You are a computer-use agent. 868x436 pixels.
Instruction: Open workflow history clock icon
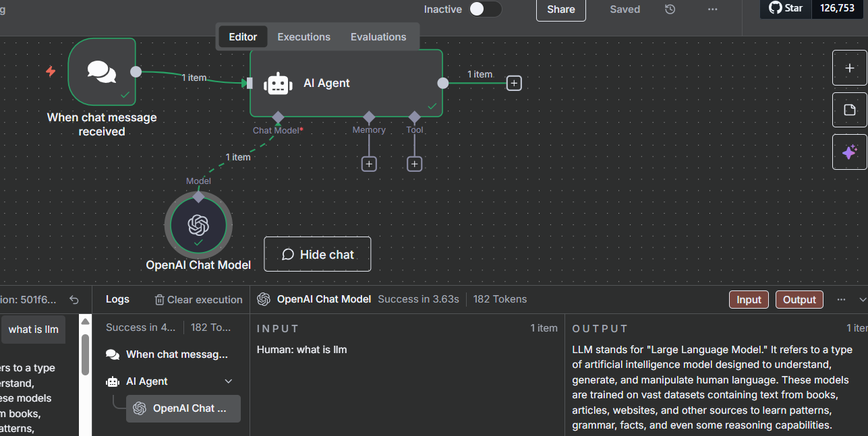point(670,9)
